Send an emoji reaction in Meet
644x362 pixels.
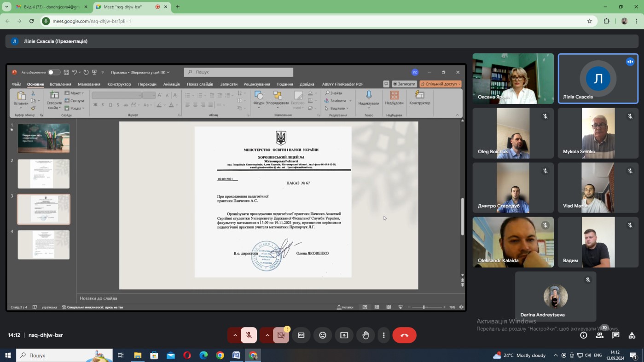pyautogui.click(x=323, y=335)
